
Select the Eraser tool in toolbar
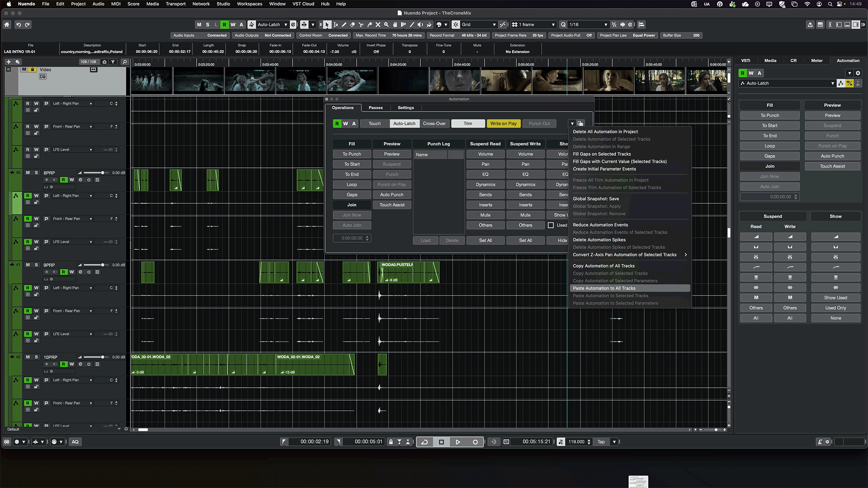352,24
